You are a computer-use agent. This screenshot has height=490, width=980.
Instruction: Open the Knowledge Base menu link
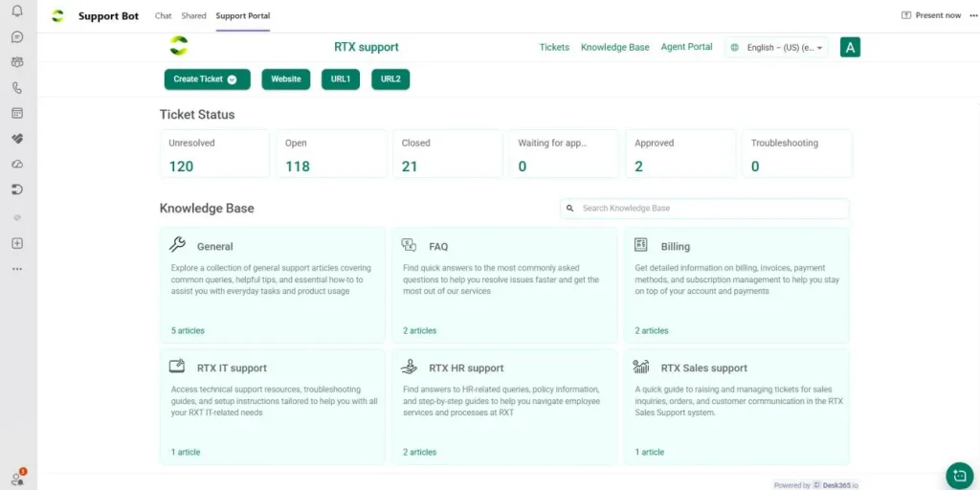(615, 47)
